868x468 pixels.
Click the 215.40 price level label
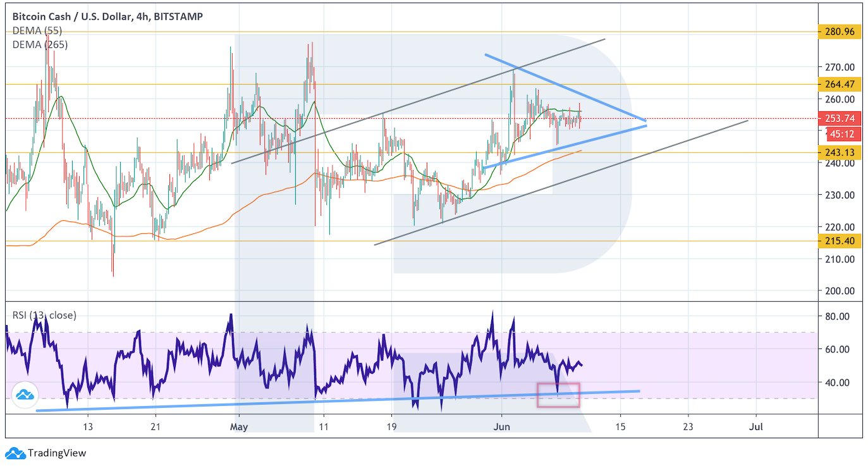pos(840,241)
